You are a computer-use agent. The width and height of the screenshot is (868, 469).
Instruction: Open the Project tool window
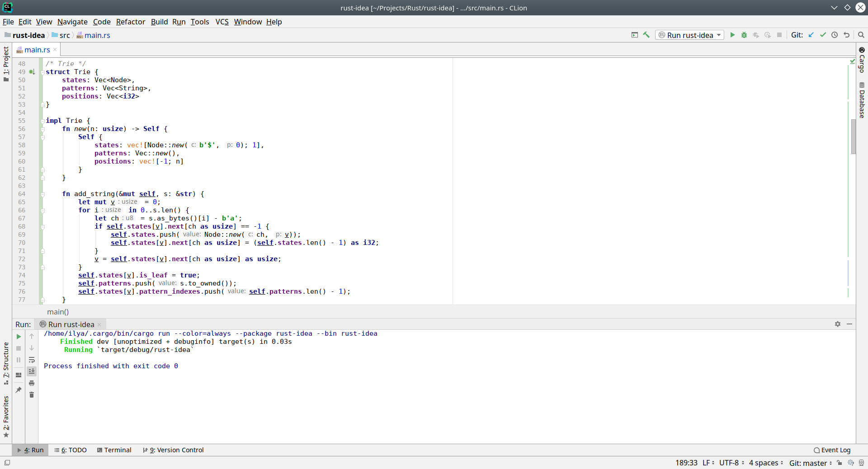point(6,64)
